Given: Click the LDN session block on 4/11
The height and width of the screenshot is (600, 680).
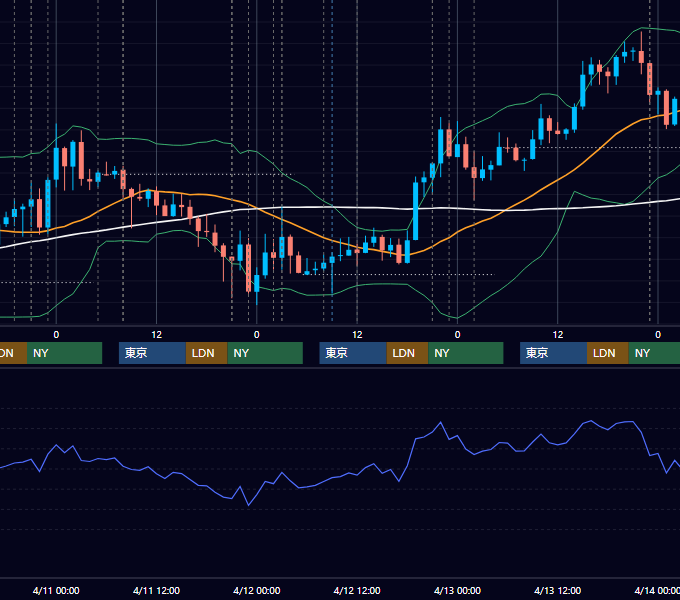Looking at the screenshot, I should (x=206, y=353).
